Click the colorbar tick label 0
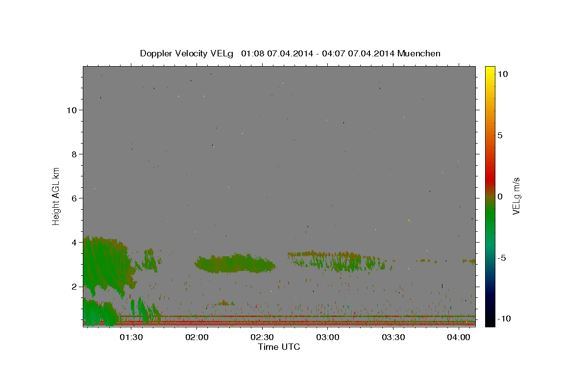 pyautogui.click(x=500, y=196)
